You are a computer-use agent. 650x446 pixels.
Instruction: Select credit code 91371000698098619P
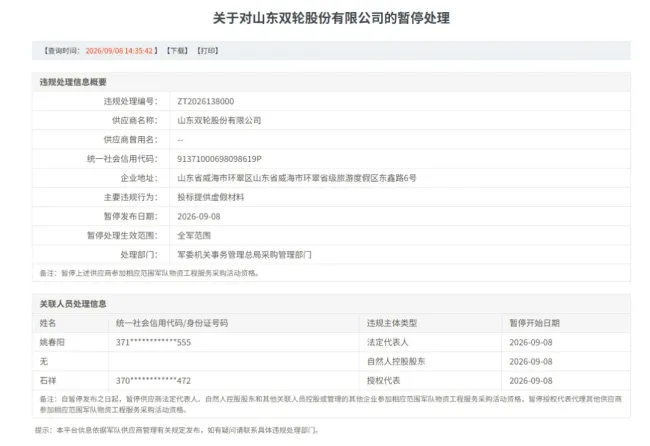pyautogui.click(x=219, y=159)
